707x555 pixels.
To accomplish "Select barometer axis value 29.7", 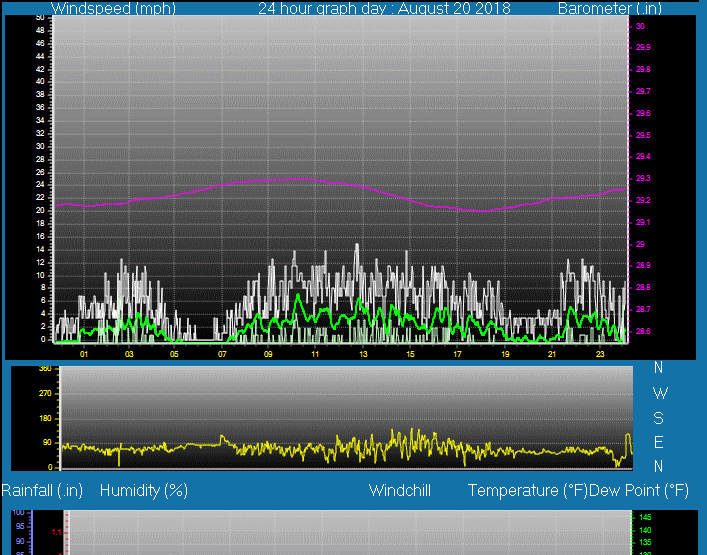I will click(643, 92).
